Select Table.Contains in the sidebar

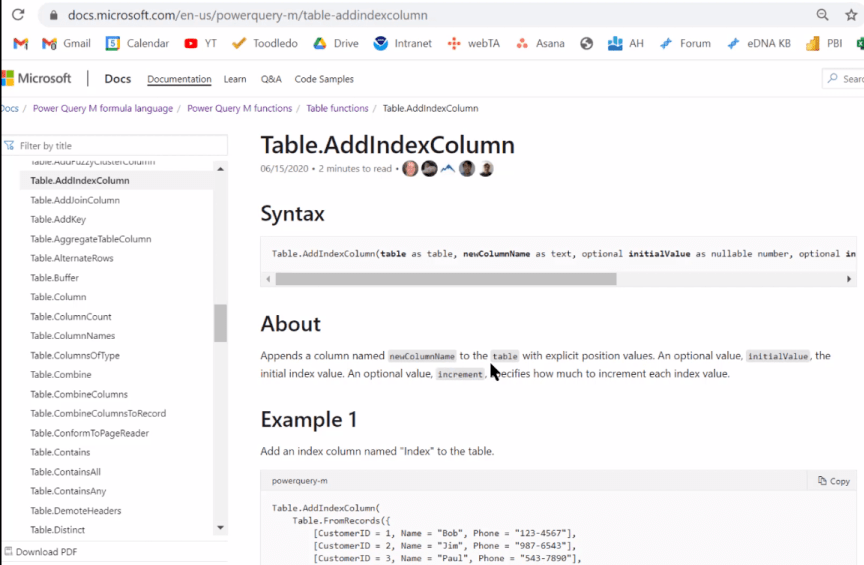60,453
